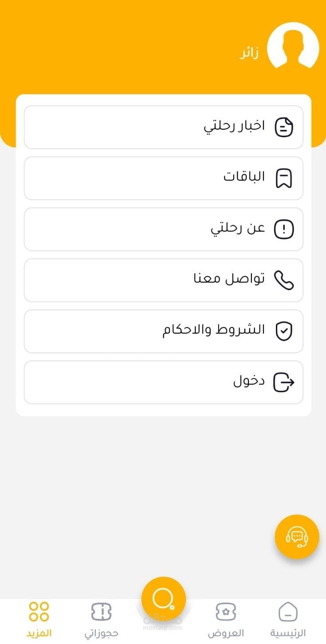Click the shield check icon for الشروط والاحكام
The height and width of the screenshot is (644, 326).
coord(284,331)
